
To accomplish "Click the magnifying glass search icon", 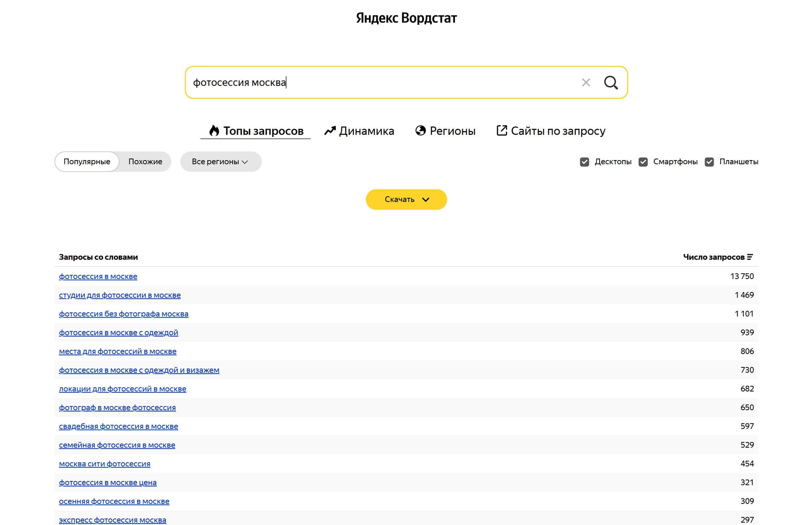I will coord(611,82).
